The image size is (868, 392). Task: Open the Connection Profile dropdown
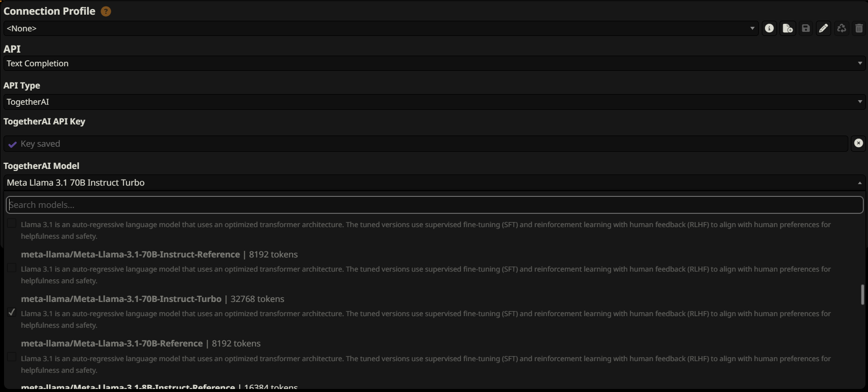(x=381, y=28)
